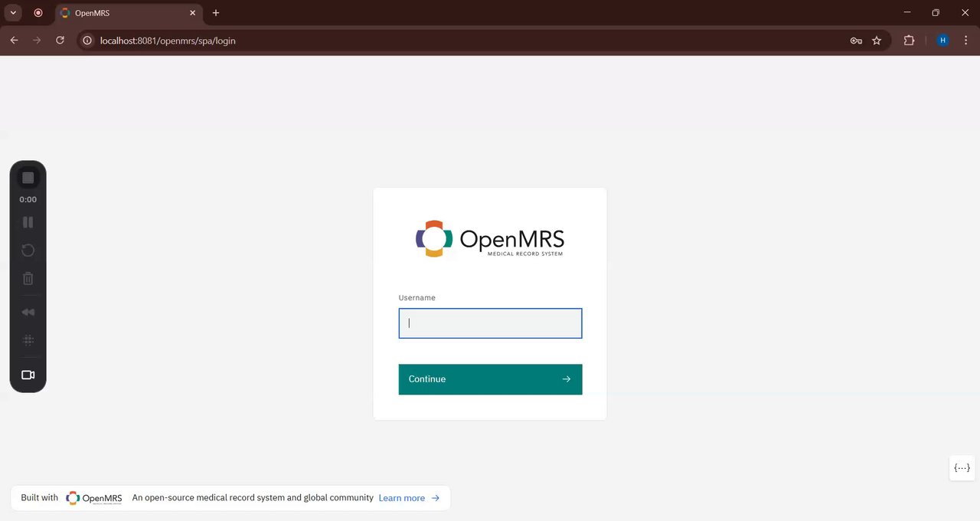Click the OpenMRS logo on login card
The image size is (980, 521).
point(490,239)
